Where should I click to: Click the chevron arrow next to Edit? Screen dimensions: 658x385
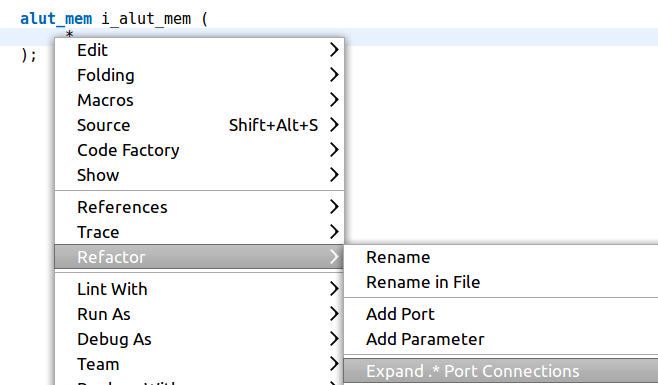tap(334, 50)
